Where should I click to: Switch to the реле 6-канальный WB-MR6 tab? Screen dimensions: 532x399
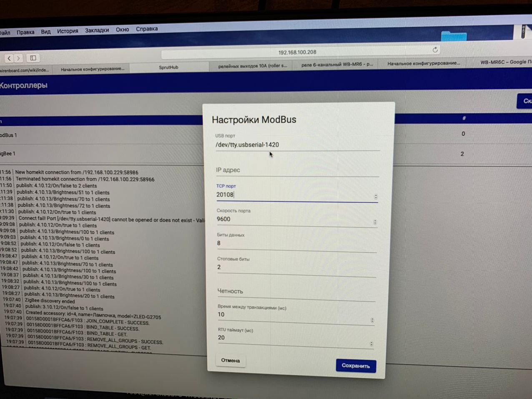pyautogui.click(x=337, y=65)
